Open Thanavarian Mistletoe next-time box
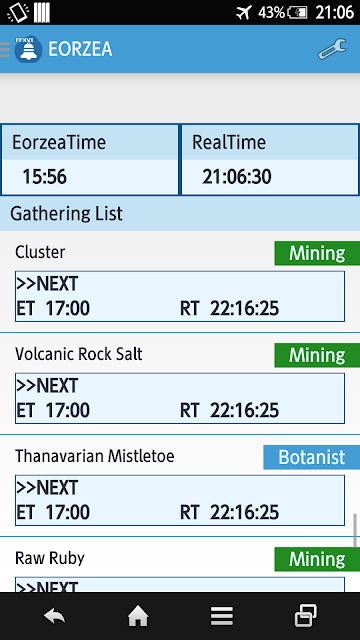The height and width of the screenshot is (640, 360). coord(180,500)
